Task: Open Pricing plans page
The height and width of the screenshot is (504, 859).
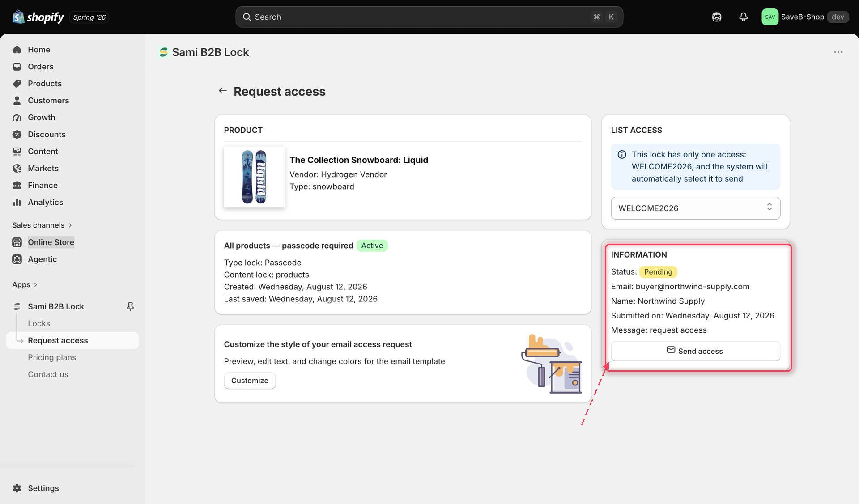Action: [x=52, y=358]
